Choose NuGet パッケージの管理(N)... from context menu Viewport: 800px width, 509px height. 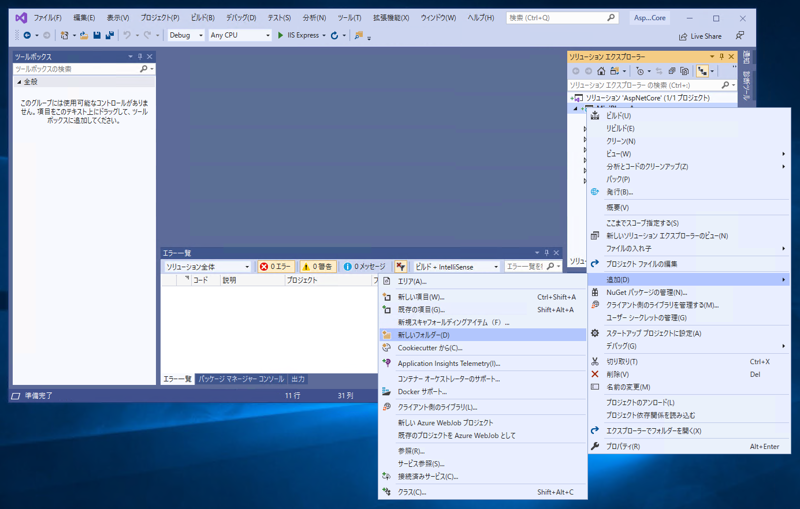tap(689, 292)
